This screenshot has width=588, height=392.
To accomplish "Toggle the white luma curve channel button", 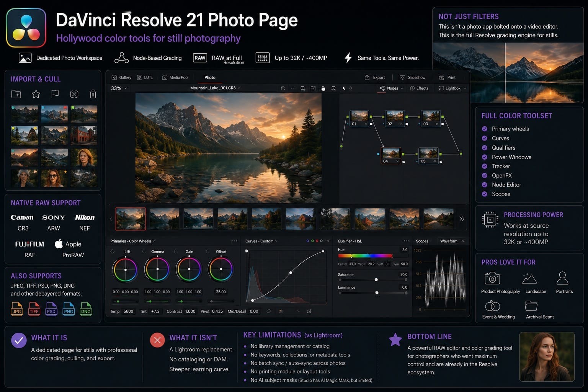I will point(322,241).
